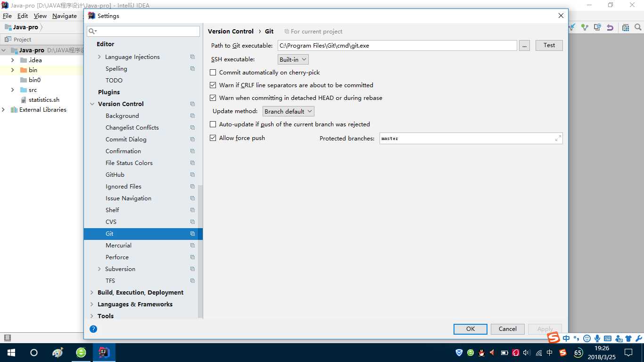Viewport: 644px width, 362px height.
Task: Click the Sogou soft keyboard icon
Action: tap(608, 338)
